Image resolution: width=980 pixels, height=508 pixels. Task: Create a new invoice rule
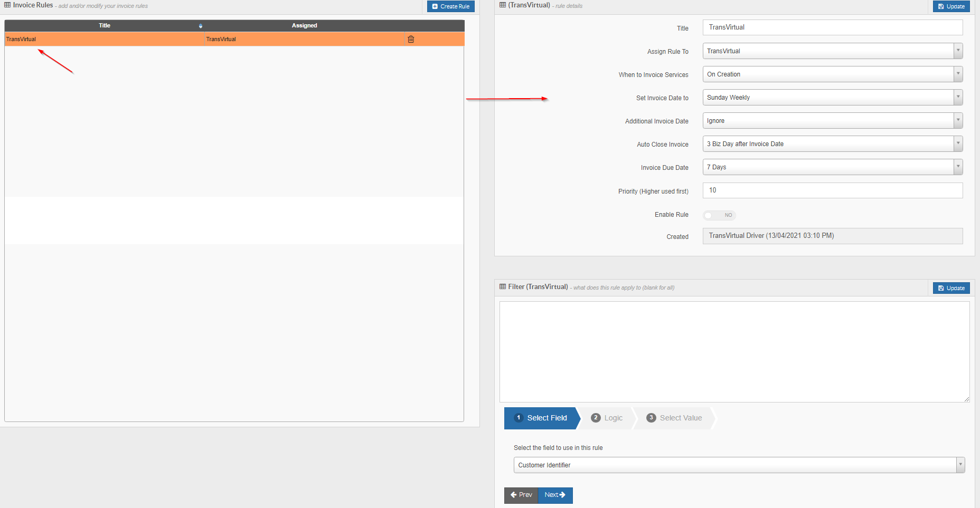point(451,6)
